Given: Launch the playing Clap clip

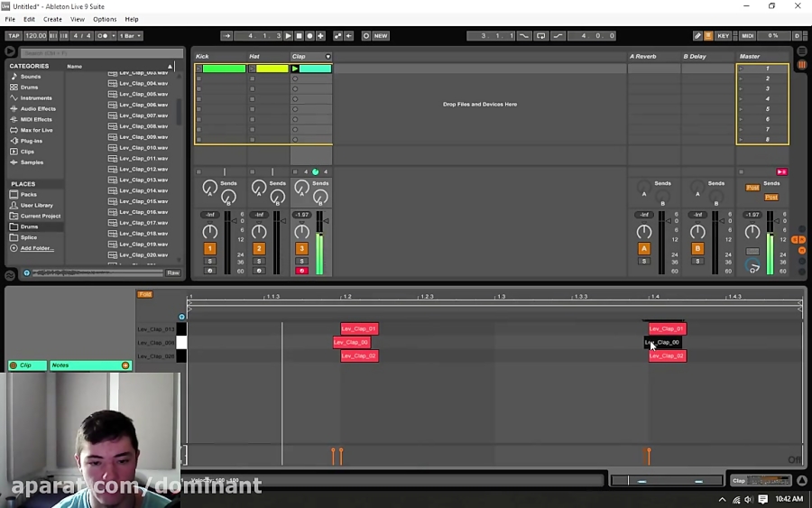Looking at the screenshot, I should pyautogui.click(x=295, y=69).
